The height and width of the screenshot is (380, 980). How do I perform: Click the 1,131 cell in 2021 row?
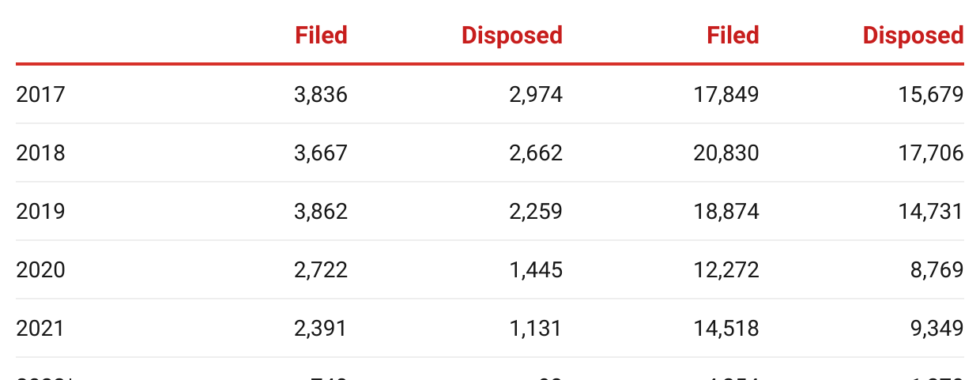pyautogui.click(x=535, y=328)
